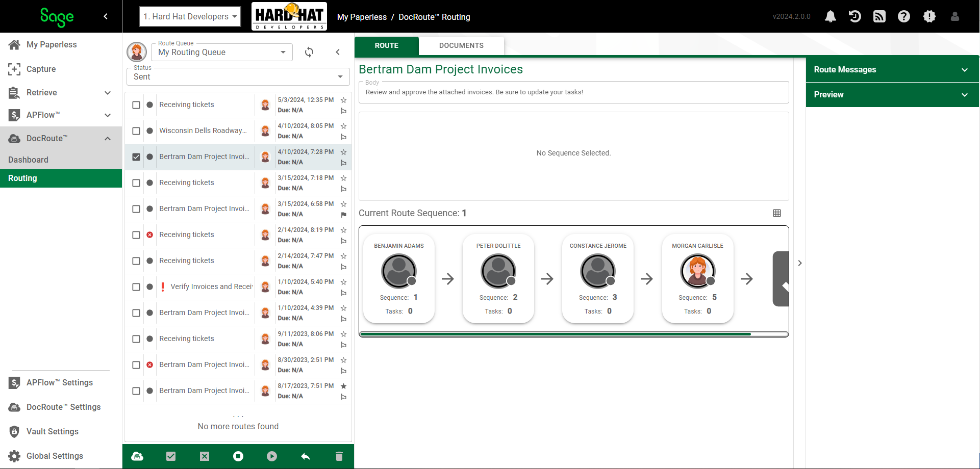Click the filled flag on 3/15/2024 6:58 PM route

(x=343, y=215)
